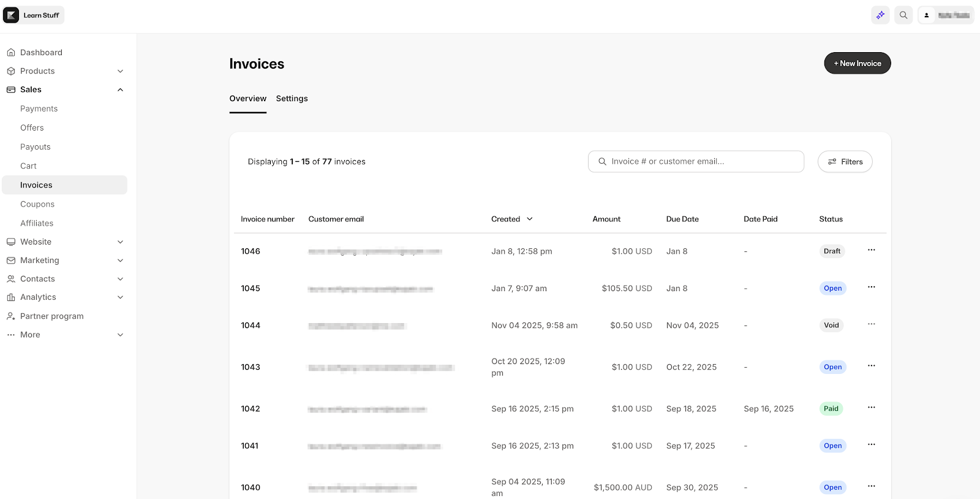Click invoice number 1043
980x499 pixels.
251,367
